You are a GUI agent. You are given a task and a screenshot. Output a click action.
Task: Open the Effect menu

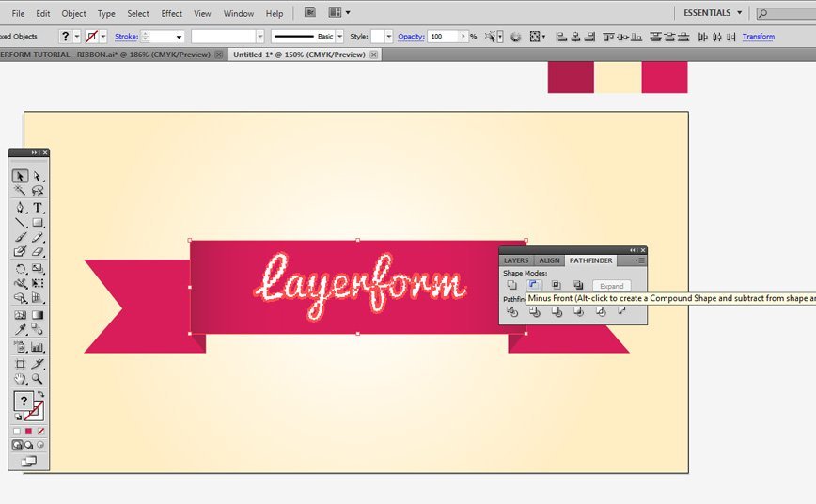tap(172, 13)
